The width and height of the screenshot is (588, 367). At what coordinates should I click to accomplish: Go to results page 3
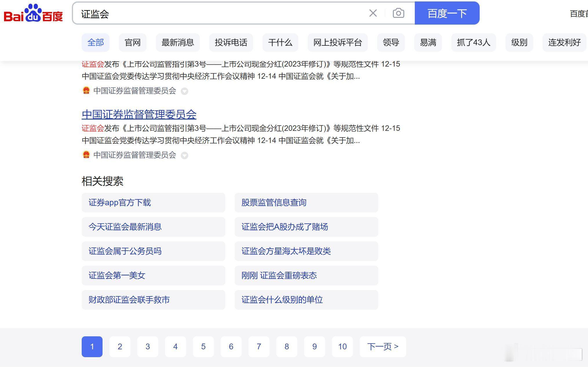[x=148, y=347]
